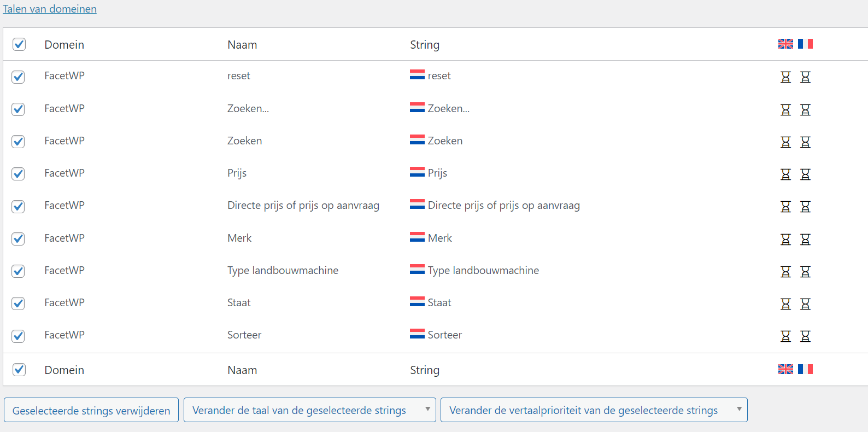The image size is (868, 432).
Task: Click the French flag in table footer
Action: [805, 369]
